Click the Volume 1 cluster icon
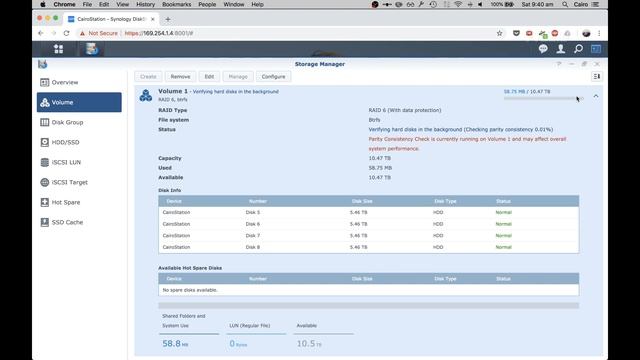The height and width of the screenshot is (360, 640). [x=146, y=95]
